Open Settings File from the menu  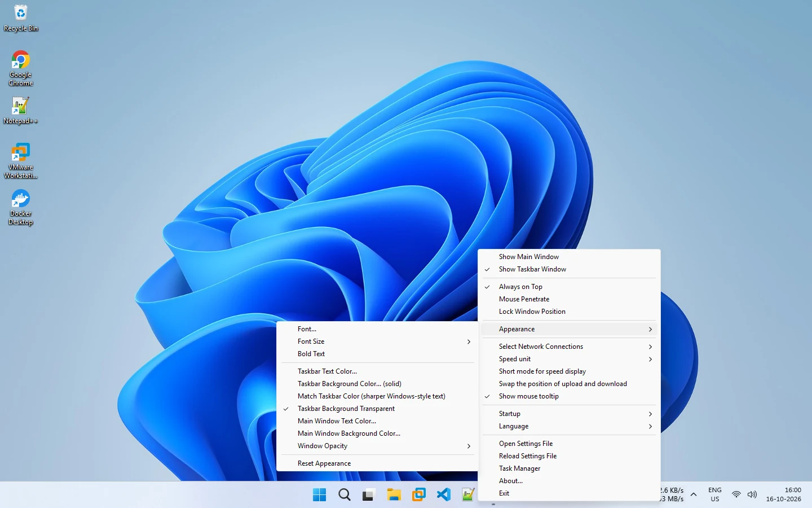pyautogui.click(x=569, y=444)
